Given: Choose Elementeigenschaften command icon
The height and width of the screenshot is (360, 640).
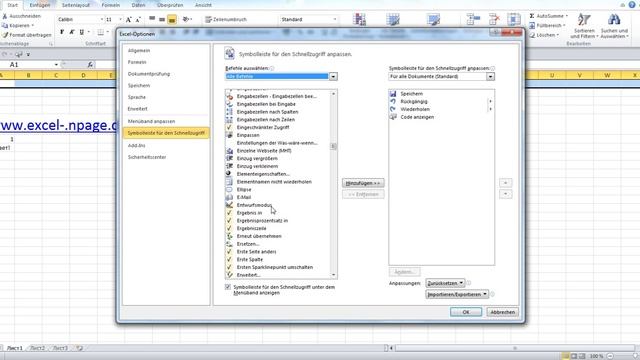Looking at the screenshot, I should 229,174.
